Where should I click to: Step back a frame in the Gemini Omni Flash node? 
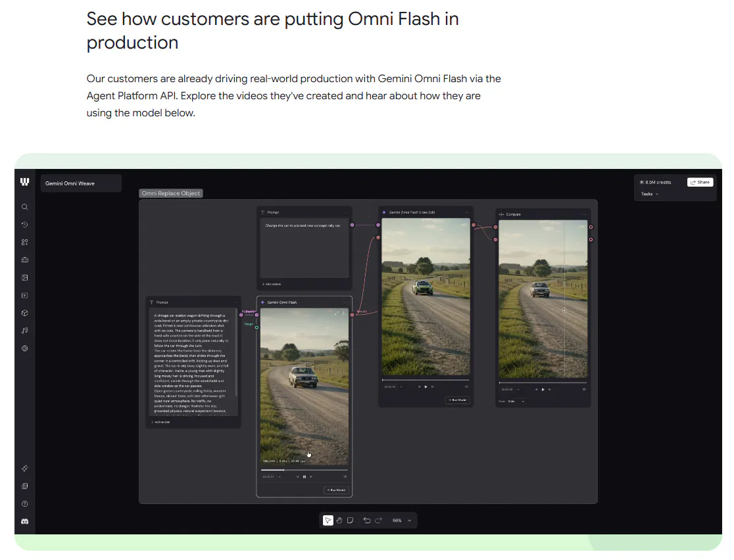coord(298,477)
